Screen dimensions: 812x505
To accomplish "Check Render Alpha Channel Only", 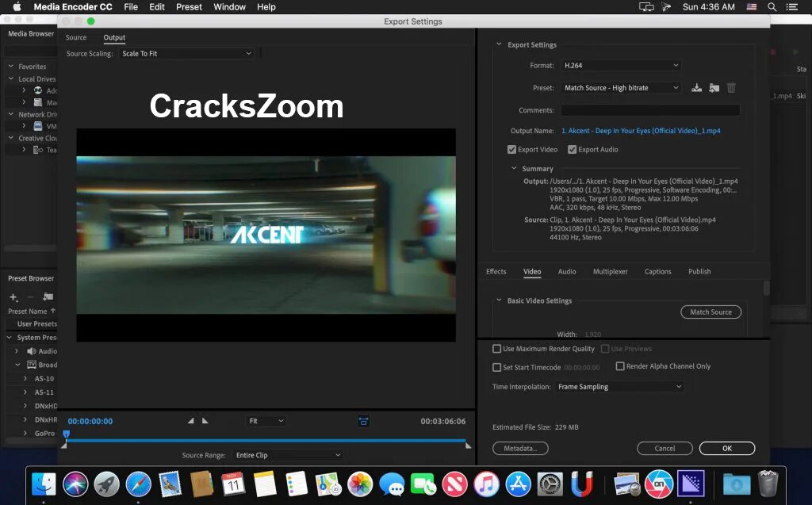I will coord(620,365).
